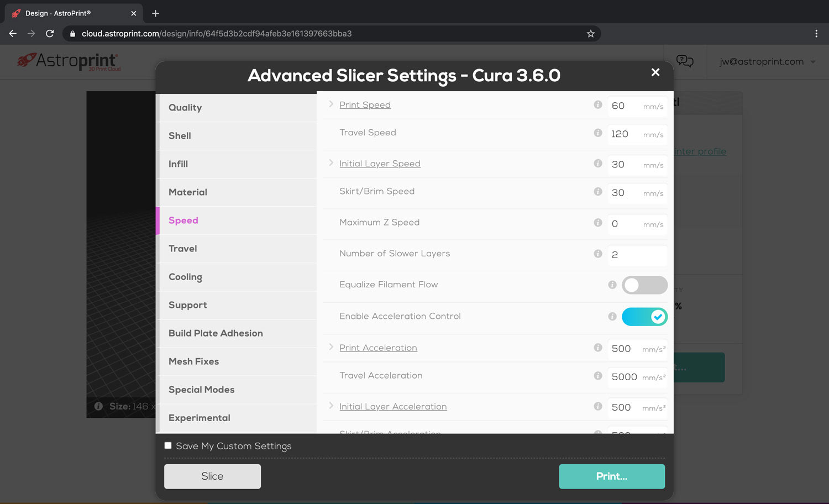Viewport: 829px width, 504px height.
Task: Select the Speed settings category
Action: pyautogui.click(x=238, y=221)
